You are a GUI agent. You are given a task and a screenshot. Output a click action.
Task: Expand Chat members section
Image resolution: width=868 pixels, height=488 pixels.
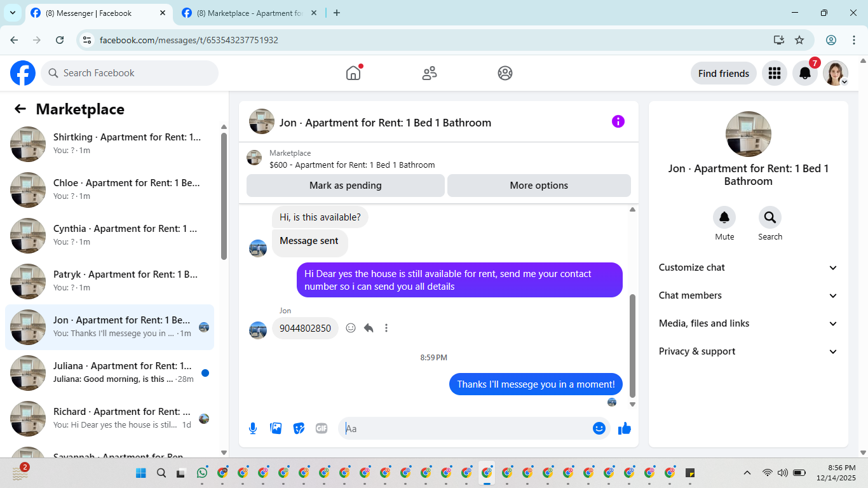tap(748, 295)
